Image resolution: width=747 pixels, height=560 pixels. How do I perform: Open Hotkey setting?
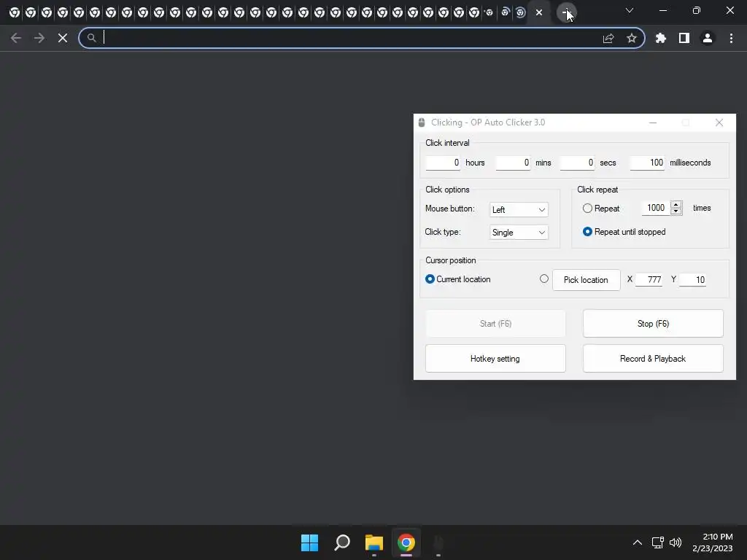(x=495, y=359)
